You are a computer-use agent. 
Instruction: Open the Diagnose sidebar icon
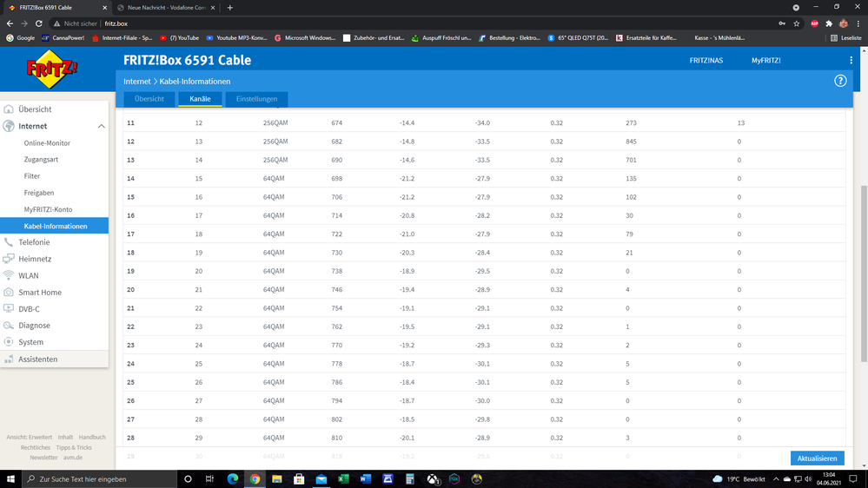(9, 326)
